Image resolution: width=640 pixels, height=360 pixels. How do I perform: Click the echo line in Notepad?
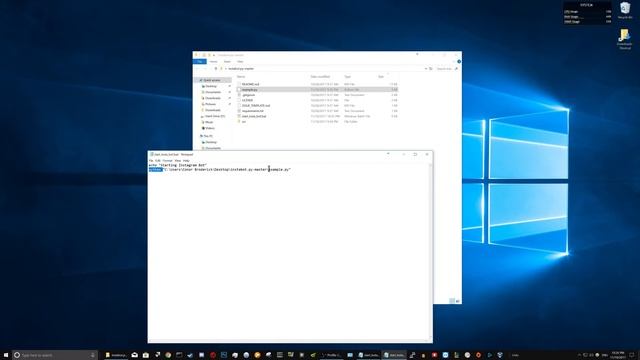[178, 165]
